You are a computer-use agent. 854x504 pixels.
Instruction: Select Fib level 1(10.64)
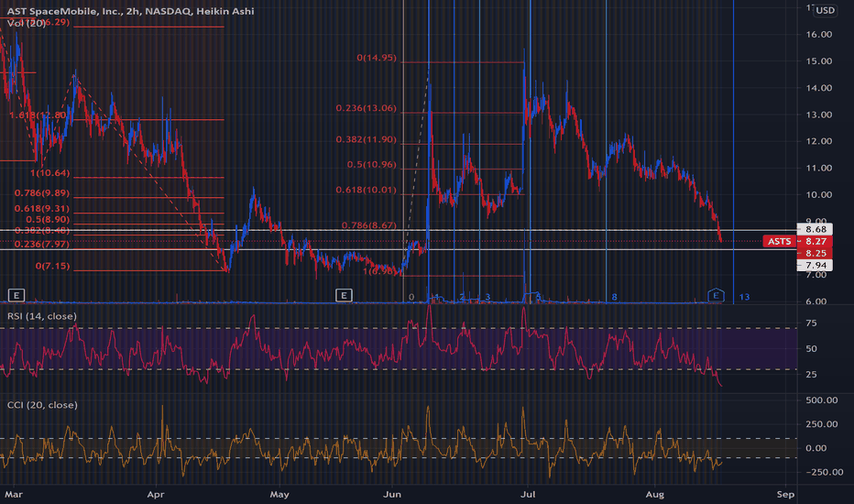coord(49,173)
